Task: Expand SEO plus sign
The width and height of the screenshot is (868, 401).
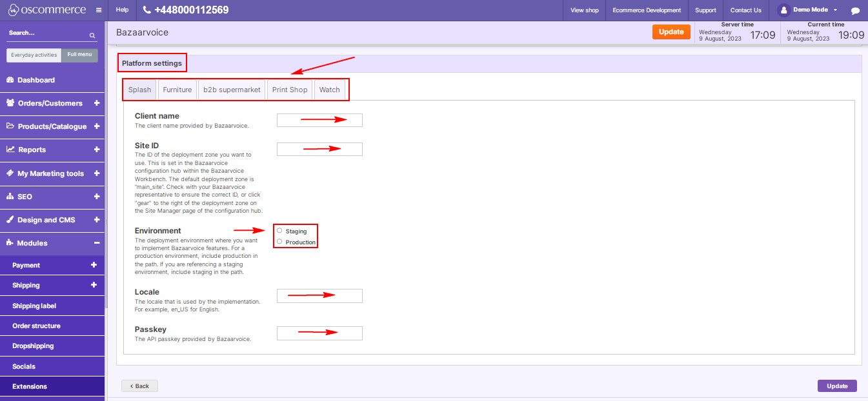Action: 97,197
